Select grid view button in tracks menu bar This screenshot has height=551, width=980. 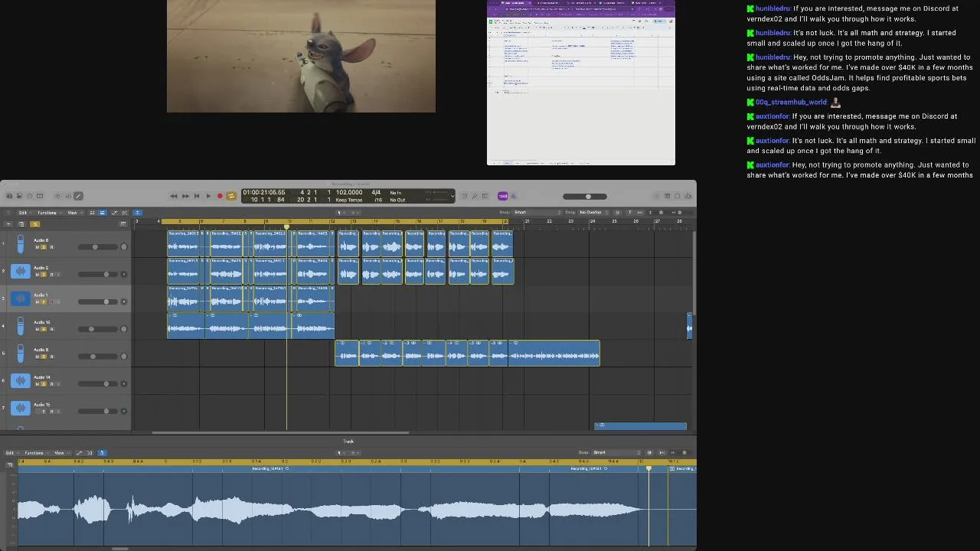[93, 213]
